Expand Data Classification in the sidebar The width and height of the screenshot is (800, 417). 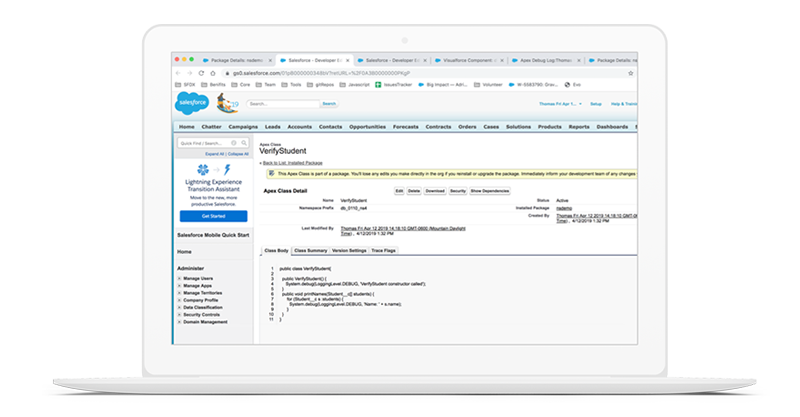click(x=179, y=307)
